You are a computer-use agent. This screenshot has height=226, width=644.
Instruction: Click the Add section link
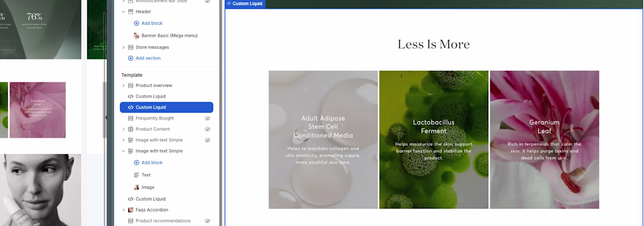click(148, 59)
